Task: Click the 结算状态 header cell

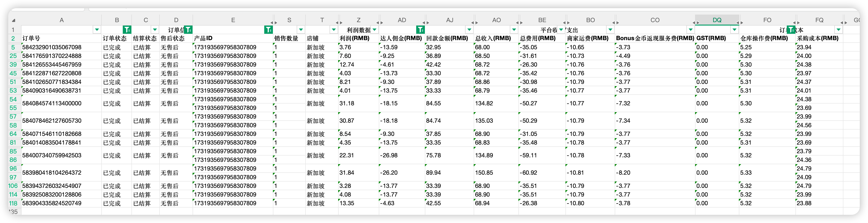Action: pos(146,38)
